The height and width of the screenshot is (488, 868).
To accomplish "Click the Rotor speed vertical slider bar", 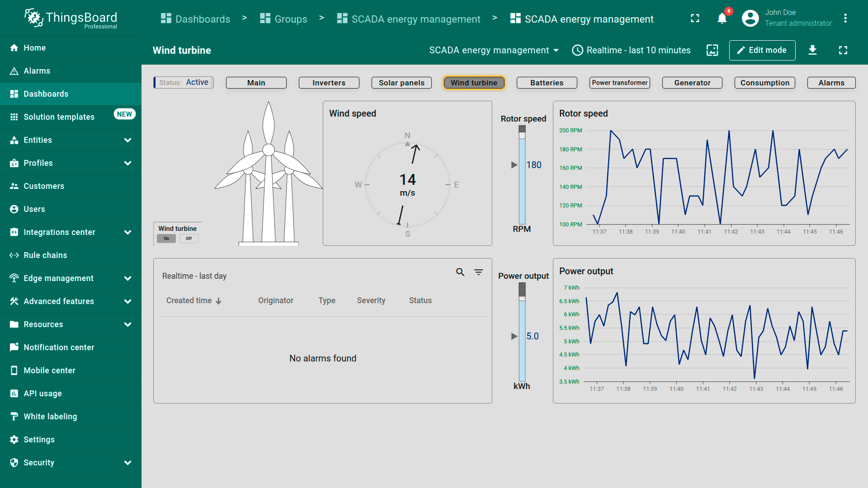I will pyautogui.click(x=522, y=176).
